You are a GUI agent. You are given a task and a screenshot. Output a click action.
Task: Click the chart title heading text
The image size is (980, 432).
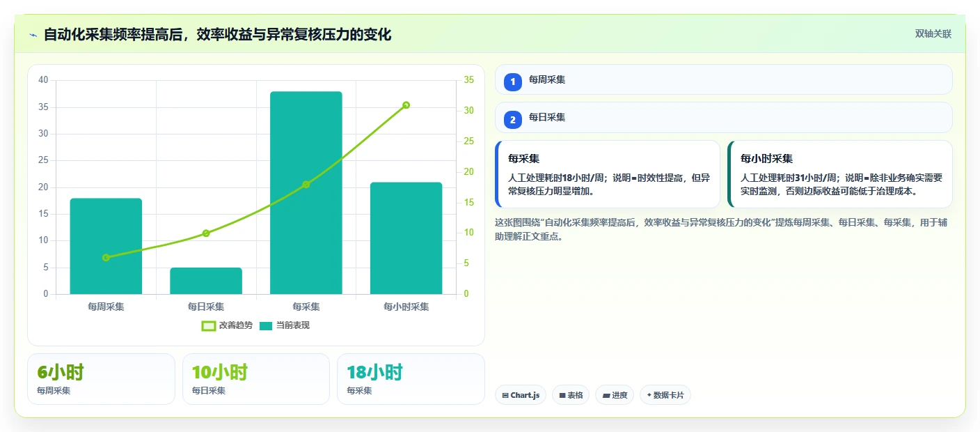[217, 34]
